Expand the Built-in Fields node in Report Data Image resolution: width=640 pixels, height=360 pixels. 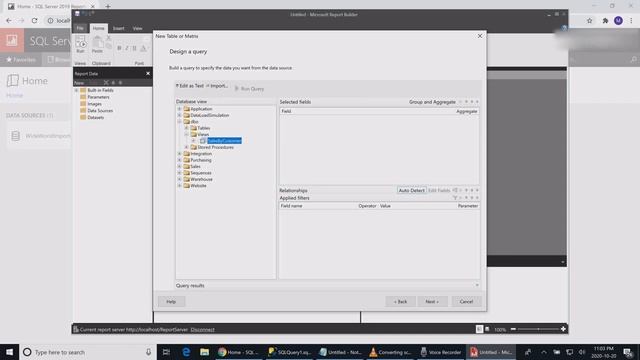click(76, 90)
